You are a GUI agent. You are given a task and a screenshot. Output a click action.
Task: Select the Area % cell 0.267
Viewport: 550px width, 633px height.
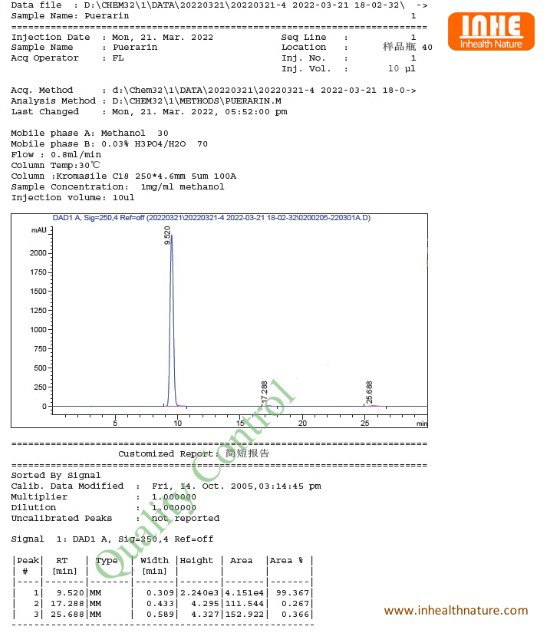click(295, 604)
